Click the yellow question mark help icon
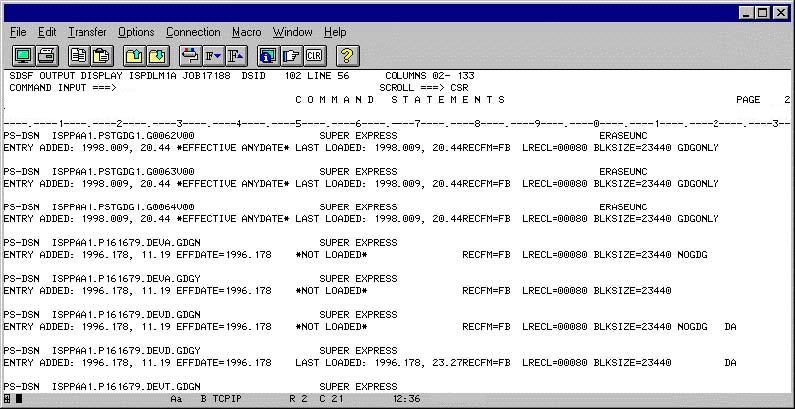The width and height of the screenshot is (795, 409). point(347,55)
